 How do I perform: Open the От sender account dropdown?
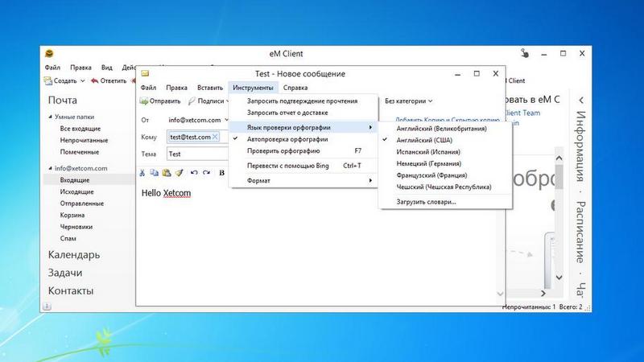(x=226, y=120)
